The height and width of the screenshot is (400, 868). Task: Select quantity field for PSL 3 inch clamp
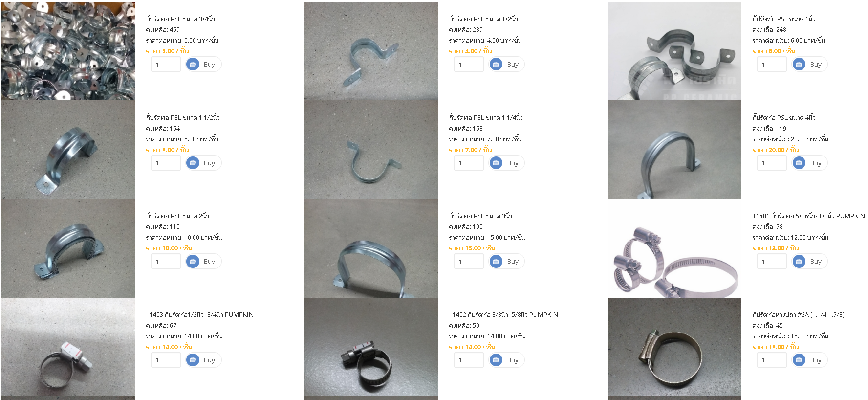(x=469, y=261)
